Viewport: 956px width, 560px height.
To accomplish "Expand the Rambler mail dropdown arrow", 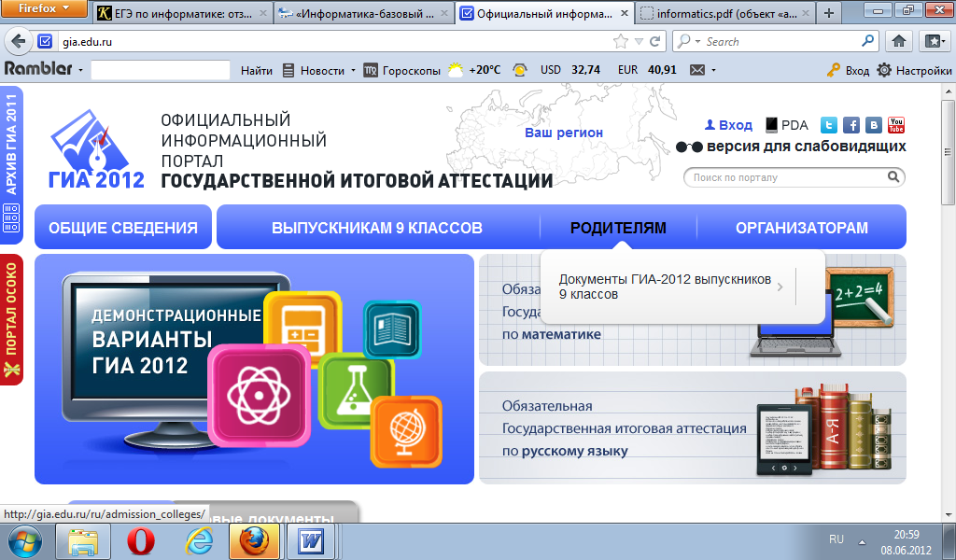I will tap(713, 71).
